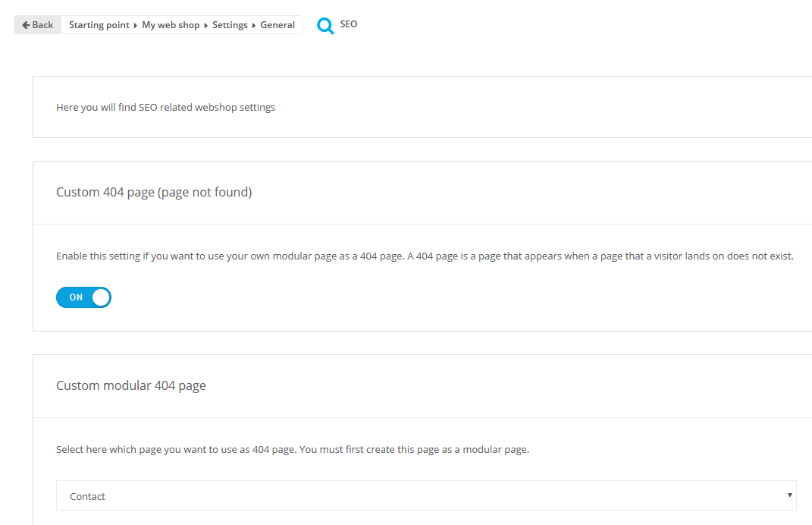Click the "Enable this setting" description text

[x=425, y=256]
